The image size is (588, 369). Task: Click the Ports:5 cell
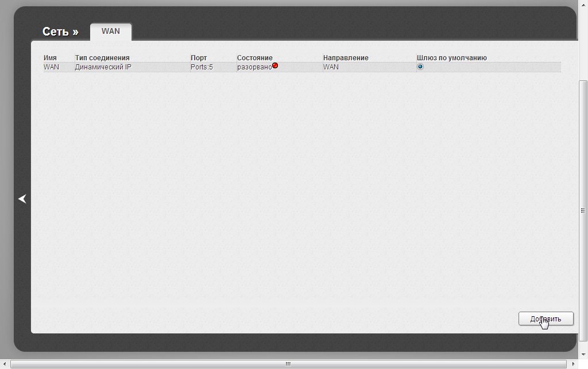tap(202, 67)
